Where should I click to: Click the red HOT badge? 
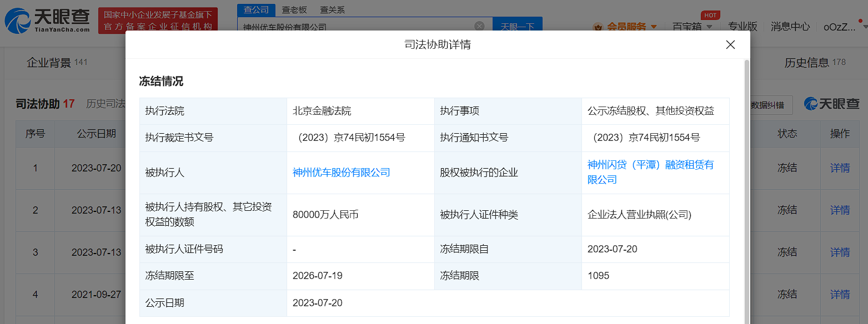(710, 15)
